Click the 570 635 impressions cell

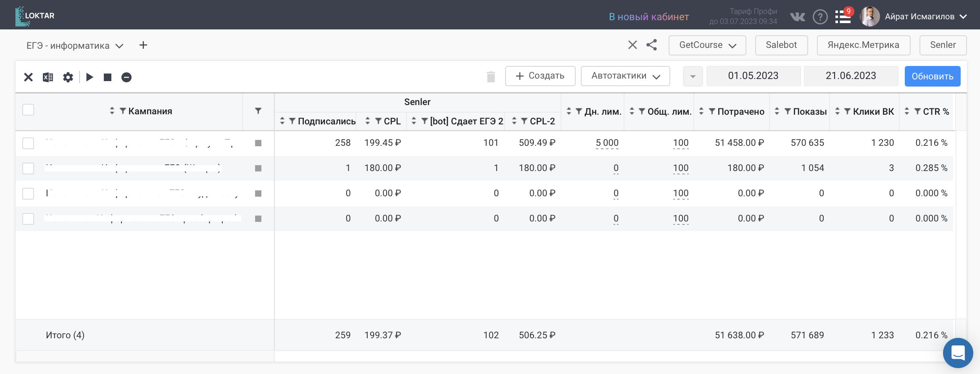807,143
